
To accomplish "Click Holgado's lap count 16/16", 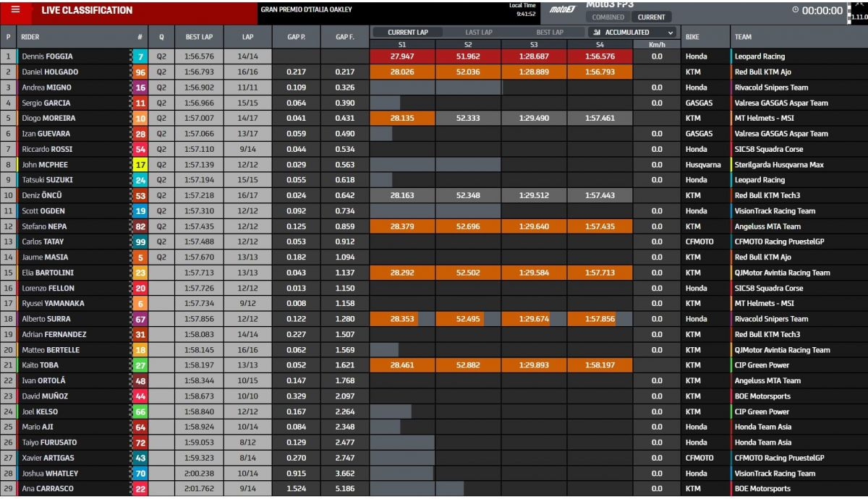I will [247, 72].
